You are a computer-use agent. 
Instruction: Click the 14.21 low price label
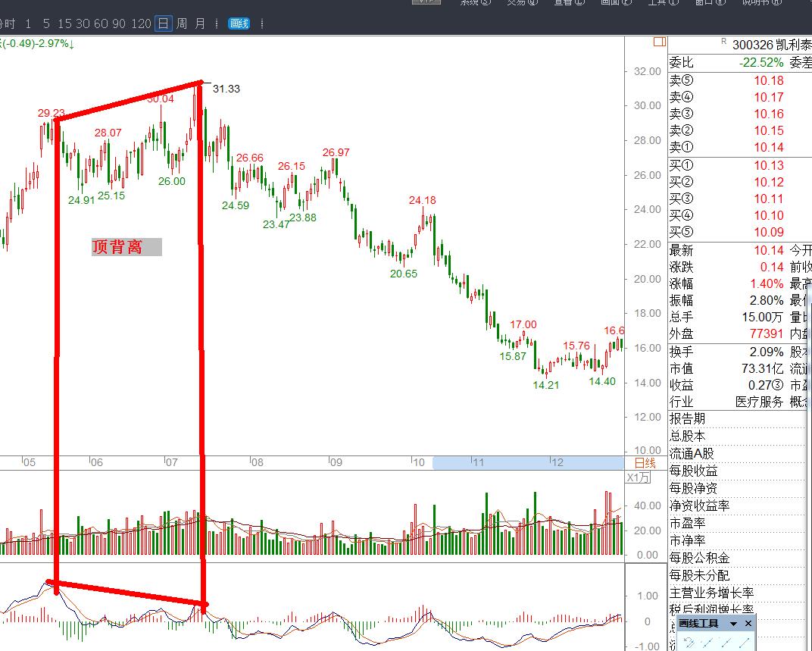point(546,385)
